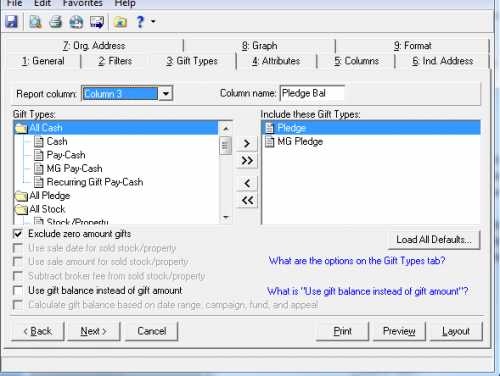Click scroll down arrow of Gift Types list
This screenshot has width=500, height=376.
pos(226,217)
